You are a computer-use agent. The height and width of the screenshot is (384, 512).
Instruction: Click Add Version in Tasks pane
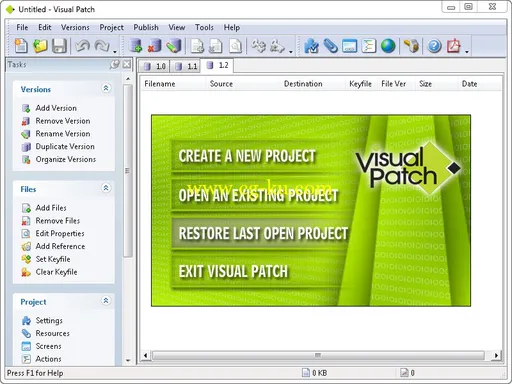click(x=56, y=108)
